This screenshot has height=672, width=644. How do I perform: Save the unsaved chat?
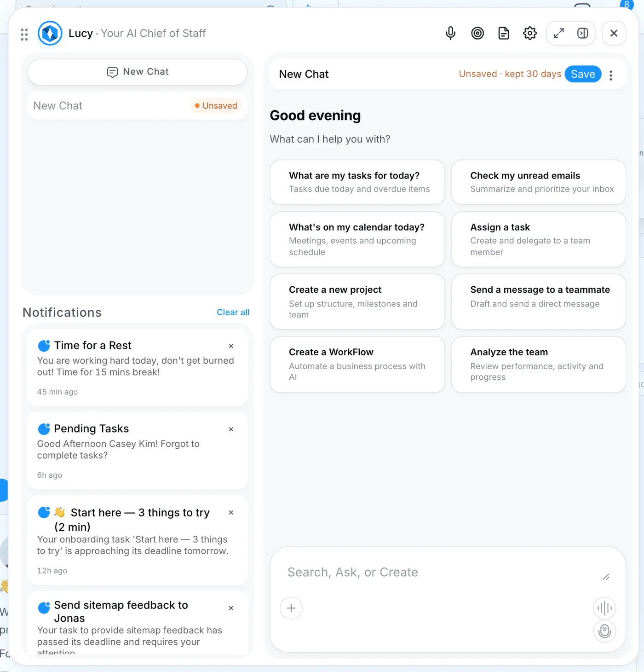(x=583, y=74)
